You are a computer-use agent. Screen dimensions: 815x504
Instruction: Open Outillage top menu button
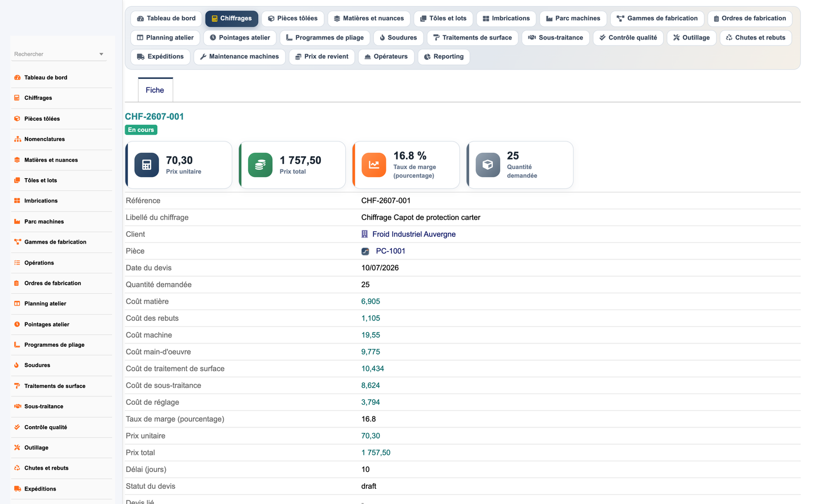tap(691, 38)
